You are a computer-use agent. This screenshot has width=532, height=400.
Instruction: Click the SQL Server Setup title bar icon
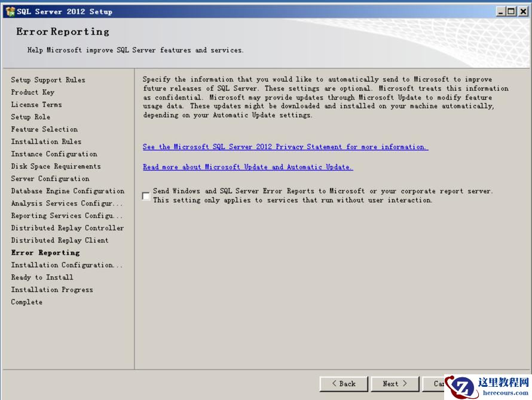[10, 11]
